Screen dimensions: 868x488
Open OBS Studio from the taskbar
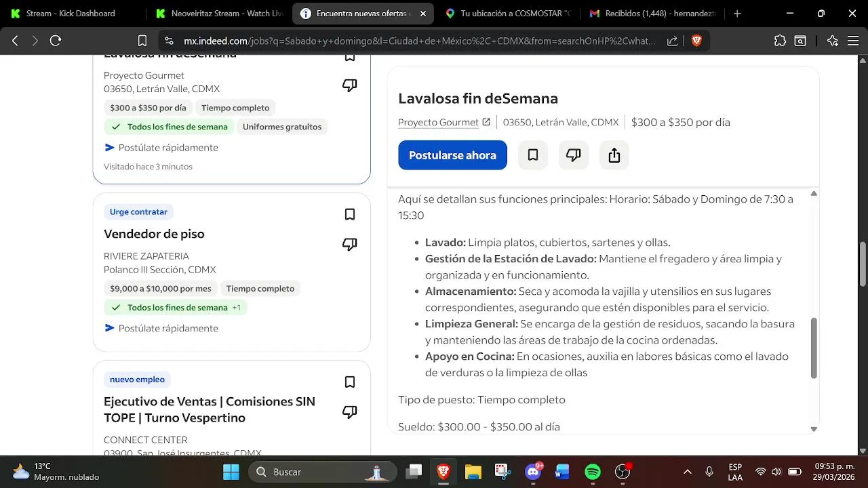[x=623, y=472]
